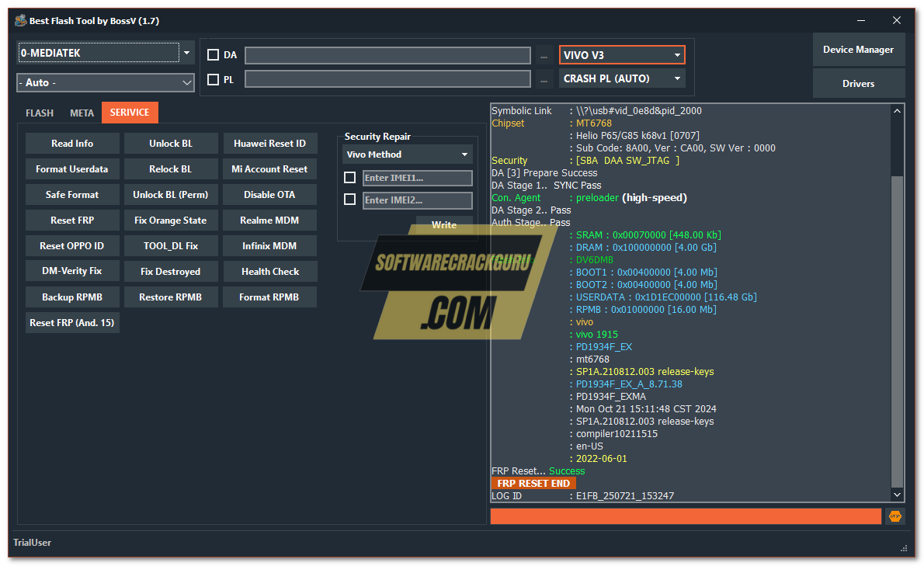924x566 pixels.
Task: Click the Write button
Action: [x=443, y=225]
